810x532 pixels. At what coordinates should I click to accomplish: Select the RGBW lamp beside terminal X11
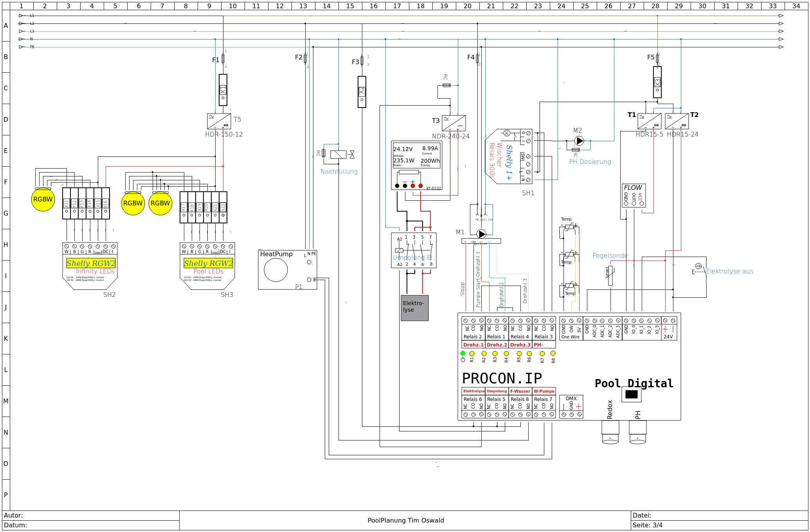(x=43, y=199)
